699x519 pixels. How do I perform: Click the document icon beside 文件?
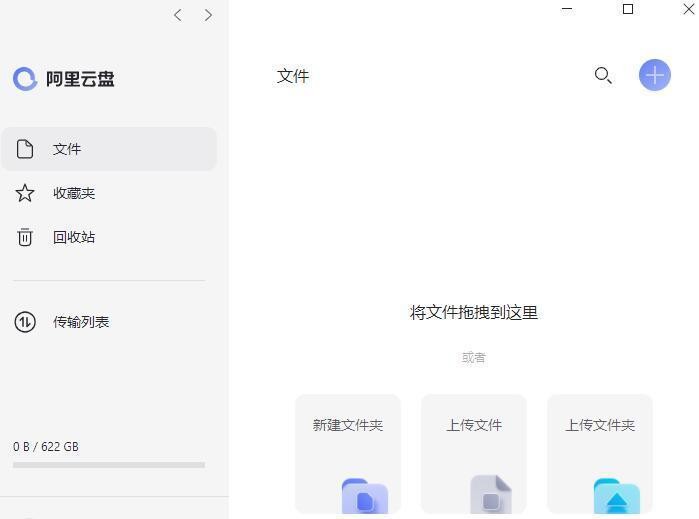pos(25,149)
